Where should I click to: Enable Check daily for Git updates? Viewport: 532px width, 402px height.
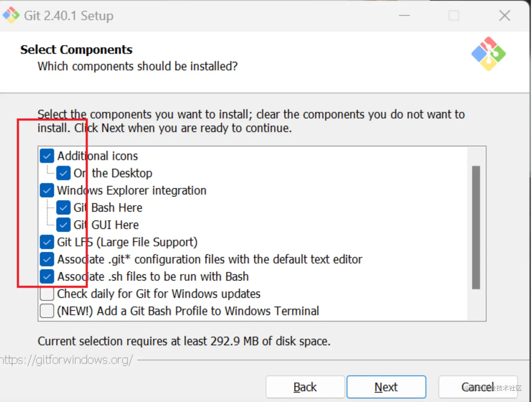pos(47,294)
